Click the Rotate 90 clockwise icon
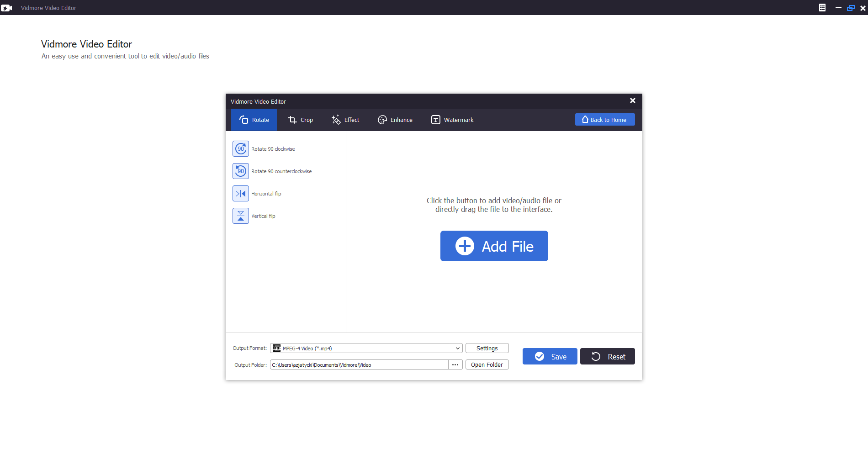The width and height of the screenshot is (868, 470). pyautogui.click(x=241, y=149)
